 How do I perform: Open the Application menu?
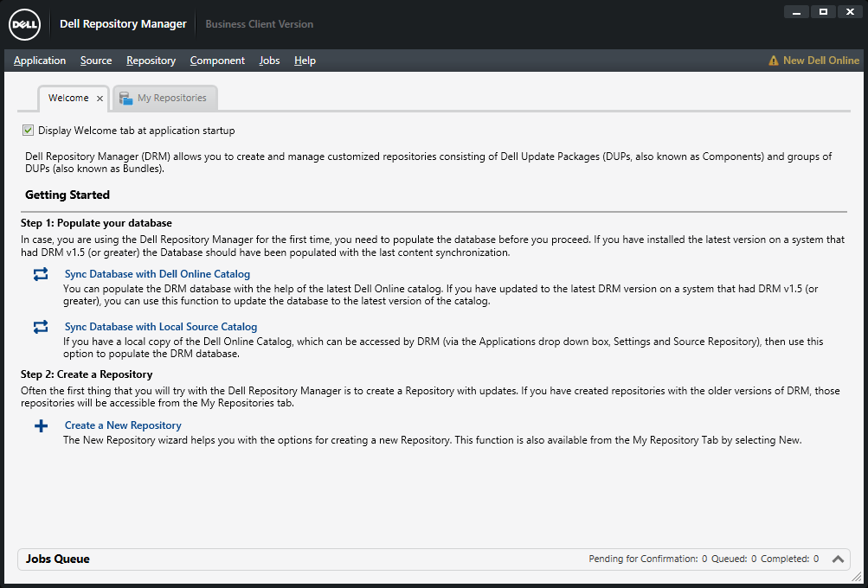click(40, 61)
